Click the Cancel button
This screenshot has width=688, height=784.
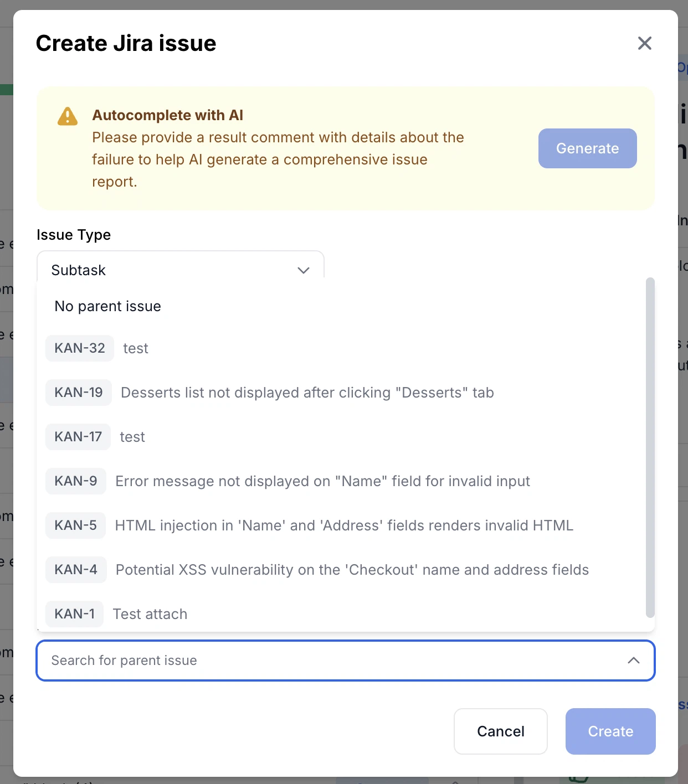click(x=500, y=731)
